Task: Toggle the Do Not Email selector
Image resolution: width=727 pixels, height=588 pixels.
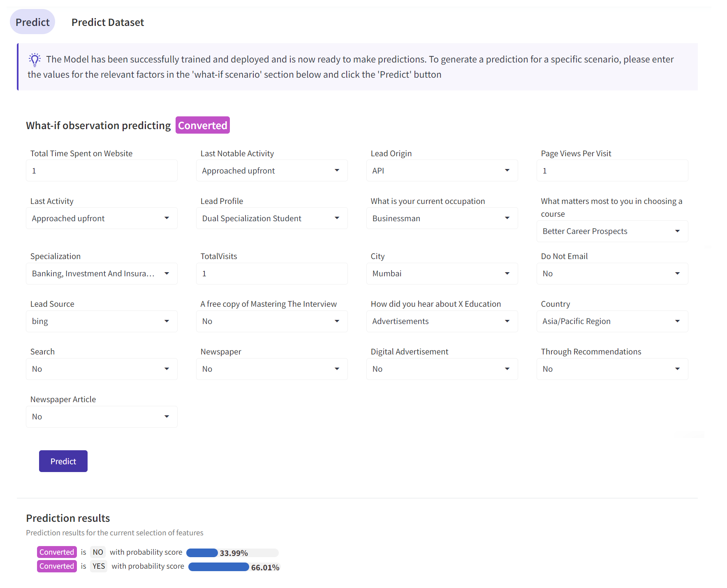Action: tap(612, 273)
